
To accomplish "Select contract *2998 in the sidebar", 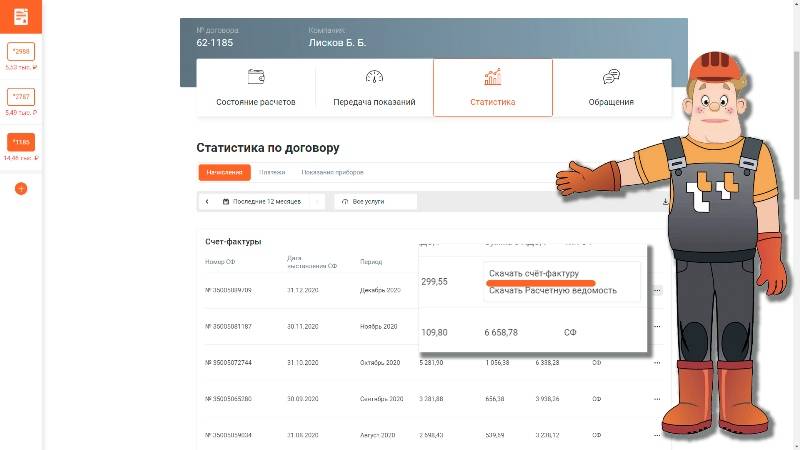I will coord(21,52).
